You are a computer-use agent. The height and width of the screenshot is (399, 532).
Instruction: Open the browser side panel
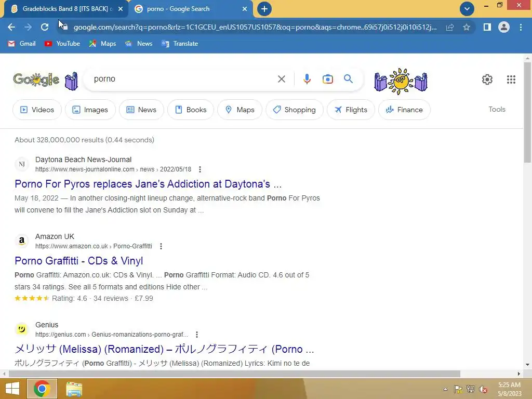(487, 27)
